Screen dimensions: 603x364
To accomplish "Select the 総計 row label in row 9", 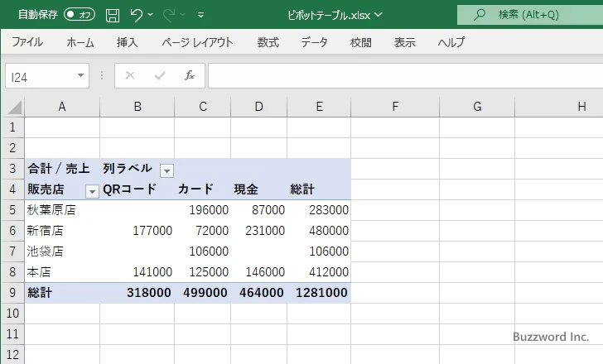I will (x=62, y=293).
